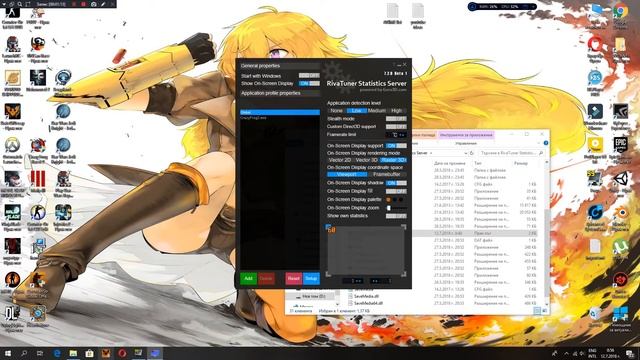The height and width of the screenshot is (360, 640).
Task: Click the bottom-left corner marker of the OSD preview
Action: click(329, 274)
